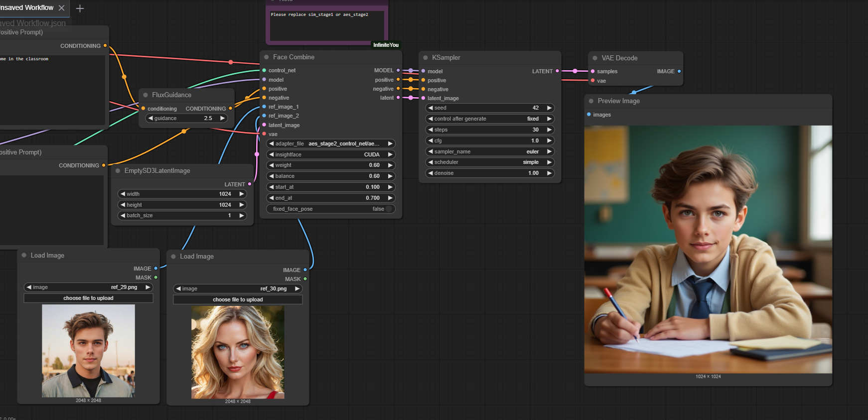
Task: Collapse the VAE Decode node dot
Action: 595,58
